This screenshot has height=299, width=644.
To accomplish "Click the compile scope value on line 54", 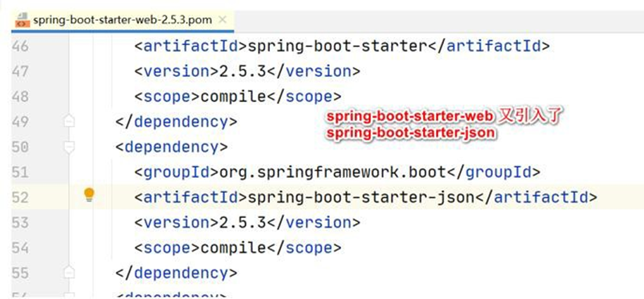I will point(225,248).
